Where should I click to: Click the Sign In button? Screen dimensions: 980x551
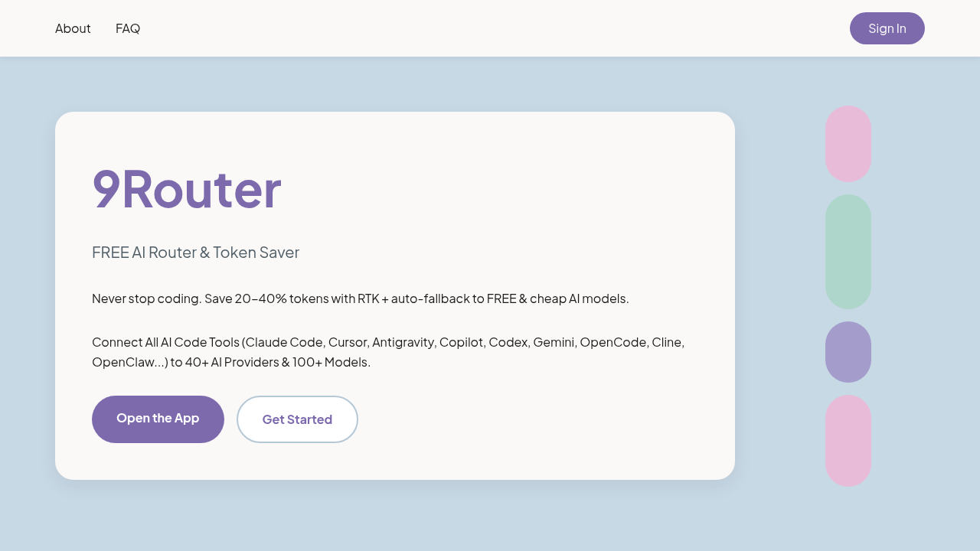[887, 28]
